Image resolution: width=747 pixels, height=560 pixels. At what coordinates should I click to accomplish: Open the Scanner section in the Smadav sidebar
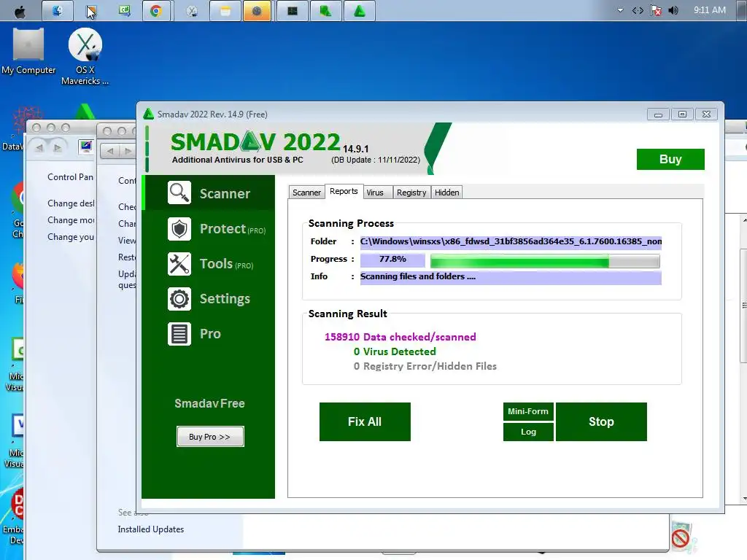pos(209,192)
